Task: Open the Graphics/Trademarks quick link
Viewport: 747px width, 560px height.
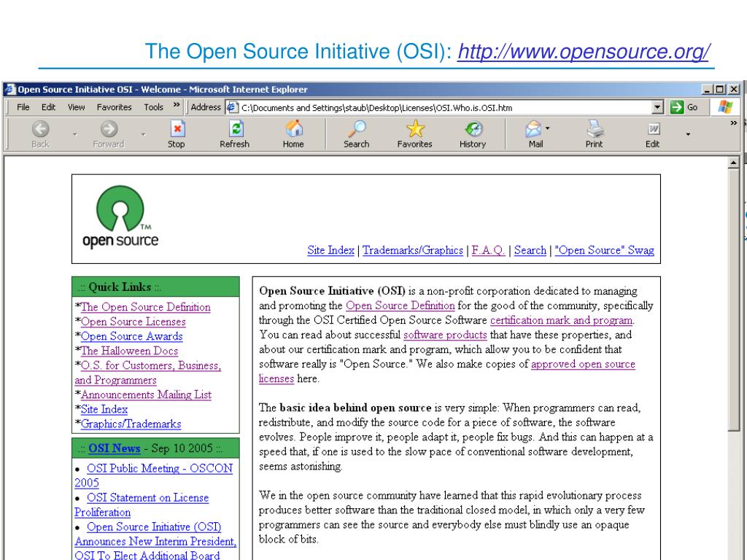Action: coord(131,424)
